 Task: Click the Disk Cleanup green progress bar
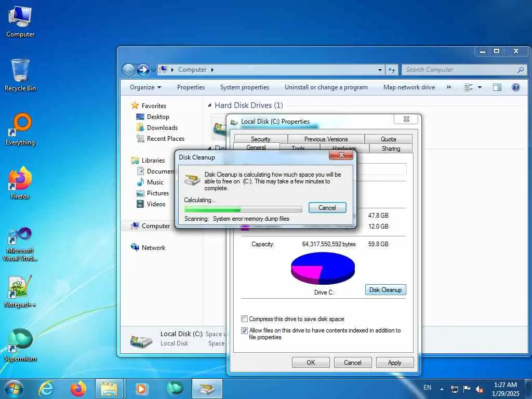[243, 209]
